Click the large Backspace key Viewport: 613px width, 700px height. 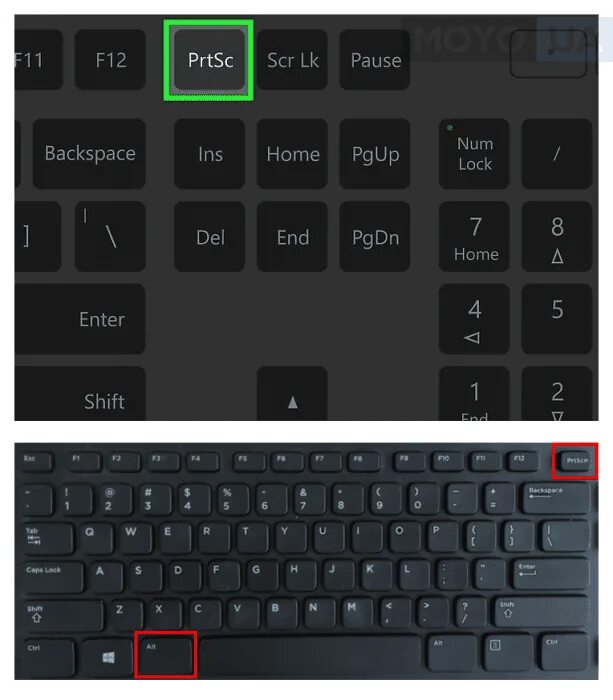[89, 154]
